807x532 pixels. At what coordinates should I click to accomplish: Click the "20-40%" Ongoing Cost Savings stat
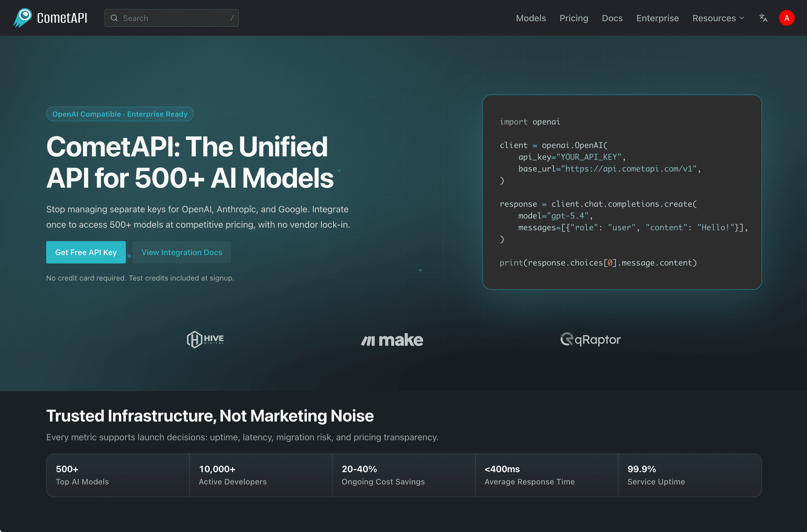pyautogui.click(x=403, y=475)
